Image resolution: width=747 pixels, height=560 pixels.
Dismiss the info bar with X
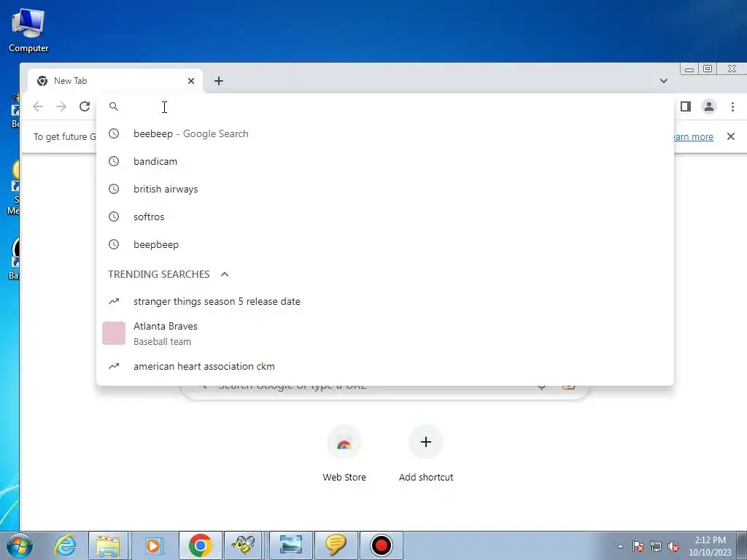point(731,136)
